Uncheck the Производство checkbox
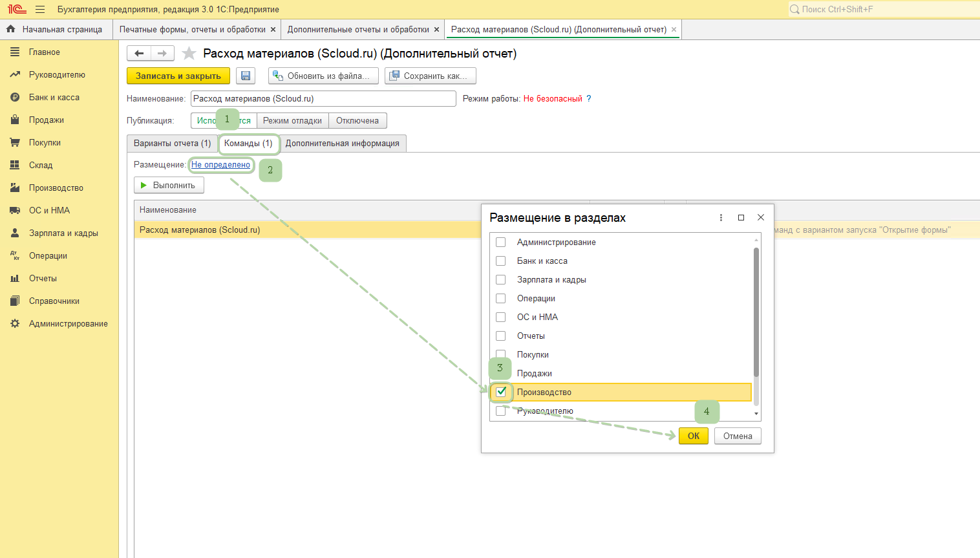Screen dimensions: 980x558 pos(500,392)
